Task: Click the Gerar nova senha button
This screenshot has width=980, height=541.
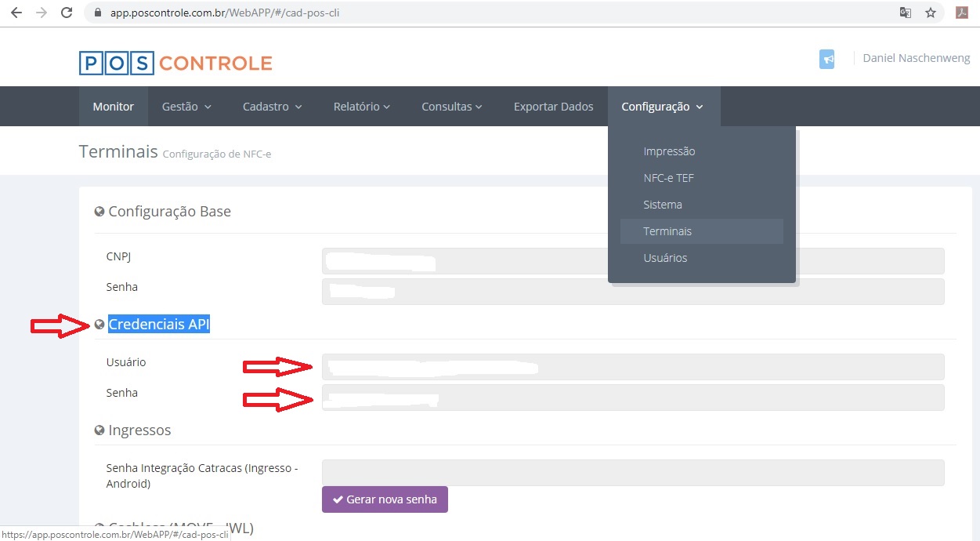Action: tap(385, 499)
